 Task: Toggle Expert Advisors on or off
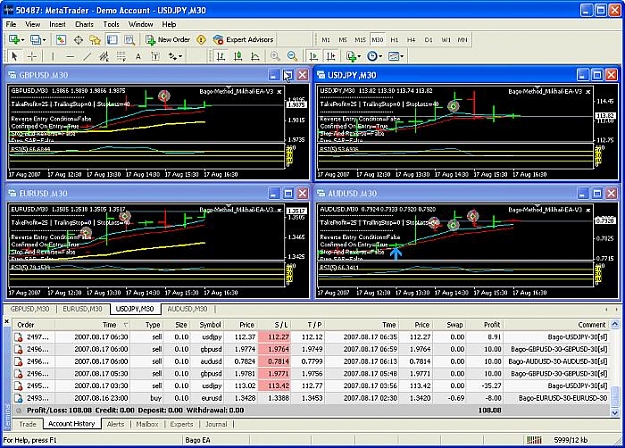[x=243, y=40]
